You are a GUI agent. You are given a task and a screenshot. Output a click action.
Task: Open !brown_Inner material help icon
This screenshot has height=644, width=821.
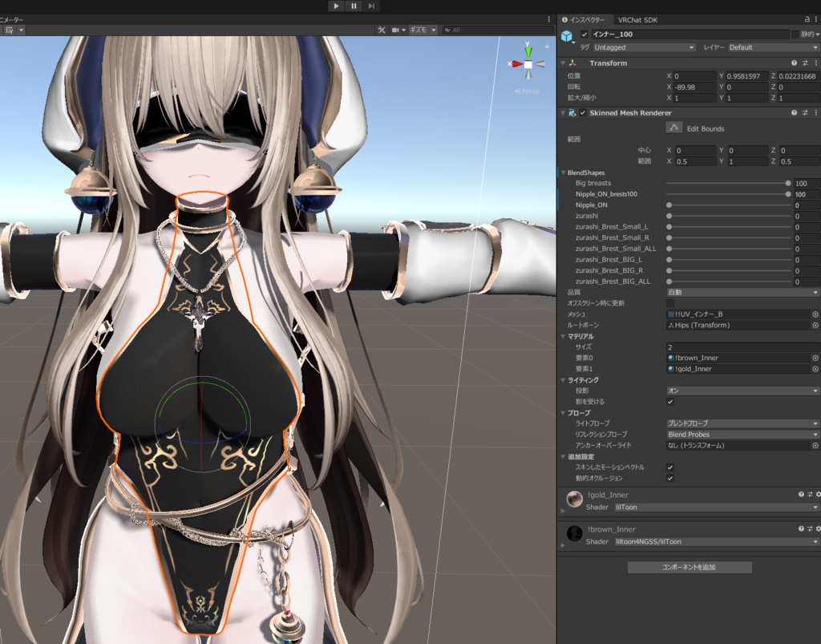pos(801,529)
